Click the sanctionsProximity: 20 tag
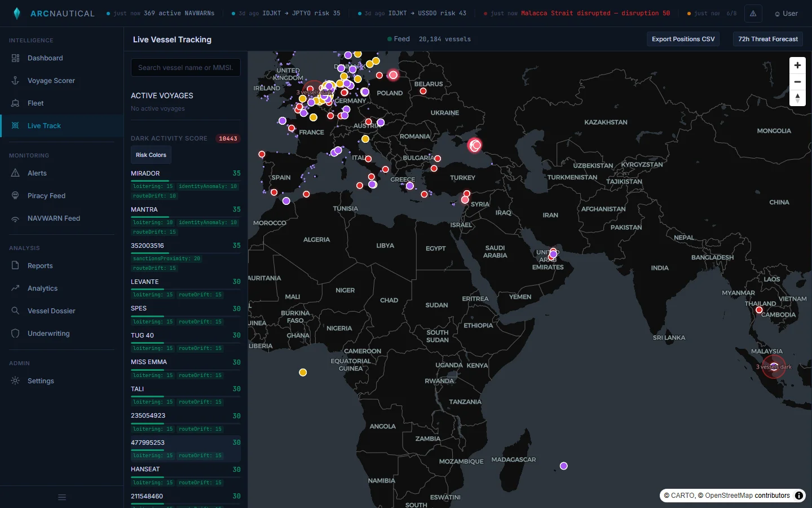This screenshot has height=508, width=812. tap(166, 259)
